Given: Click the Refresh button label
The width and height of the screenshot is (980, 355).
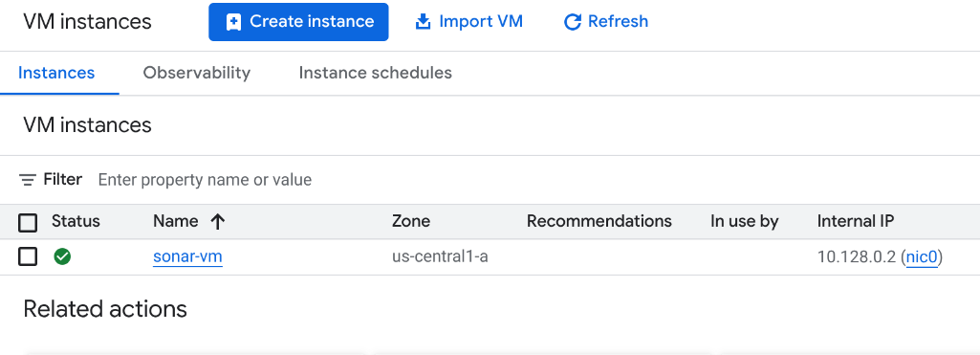Looking at the screenshot, I should tap(618, 21).
